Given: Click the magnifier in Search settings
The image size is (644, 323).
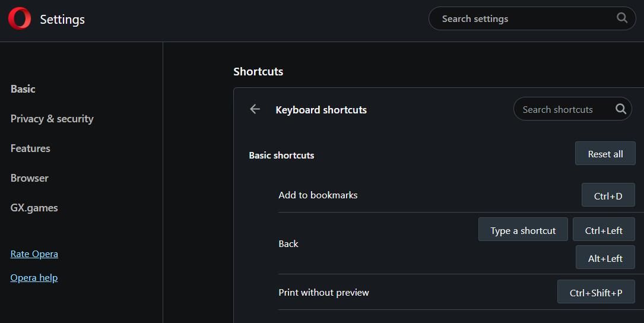Looking at the screenshot, I should 621,18.
